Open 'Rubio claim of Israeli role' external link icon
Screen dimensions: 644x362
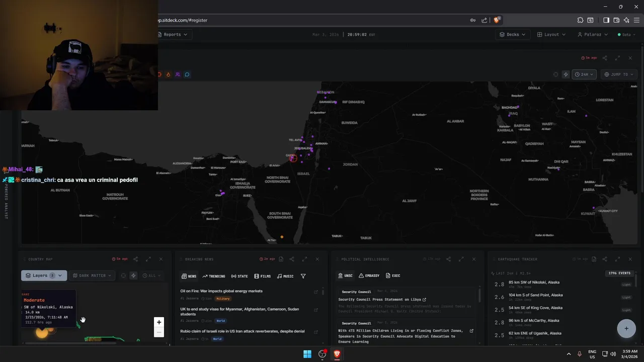point(316,332)
